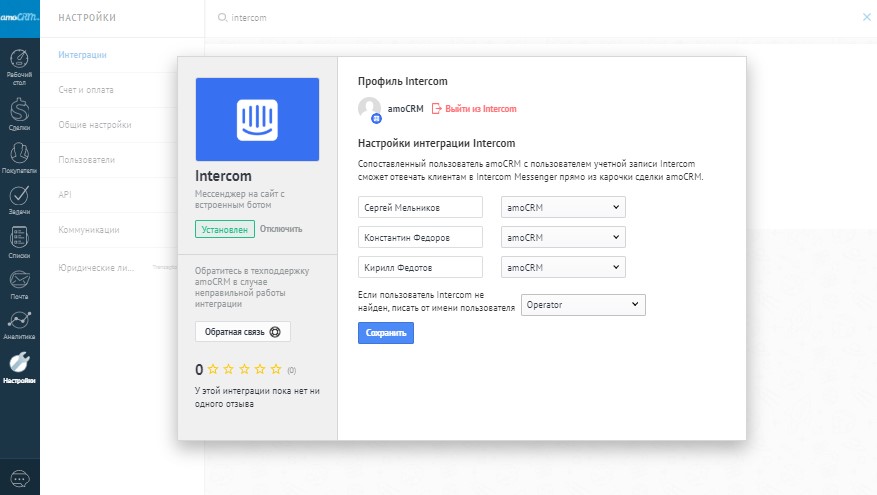This screenshot has width=877, height=495.
Task: Open the Аналитика analytics icon
Action: coord(19,324)
